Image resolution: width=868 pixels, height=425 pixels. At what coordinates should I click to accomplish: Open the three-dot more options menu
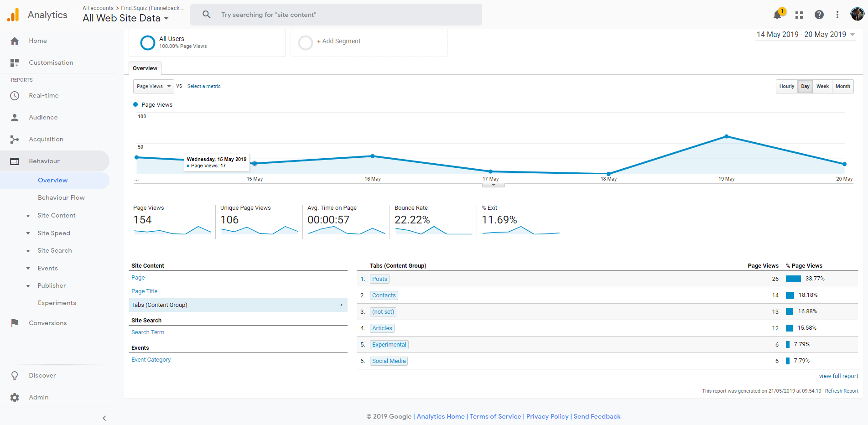tap(837, 15)
